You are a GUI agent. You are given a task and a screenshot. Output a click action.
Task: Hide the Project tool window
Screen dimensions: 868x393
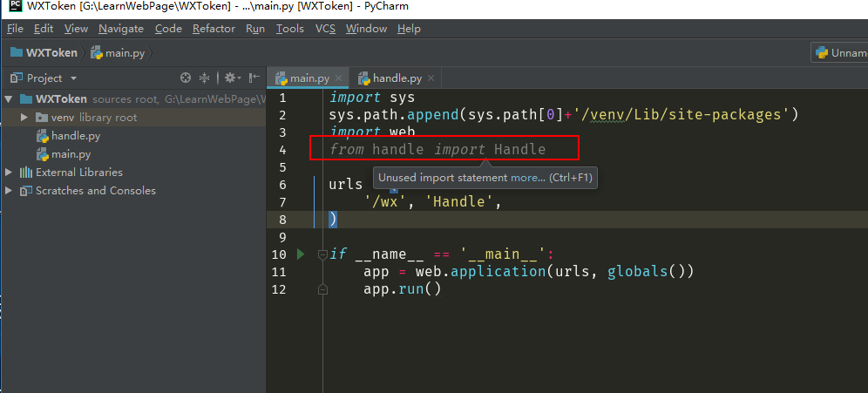point(254,78)
